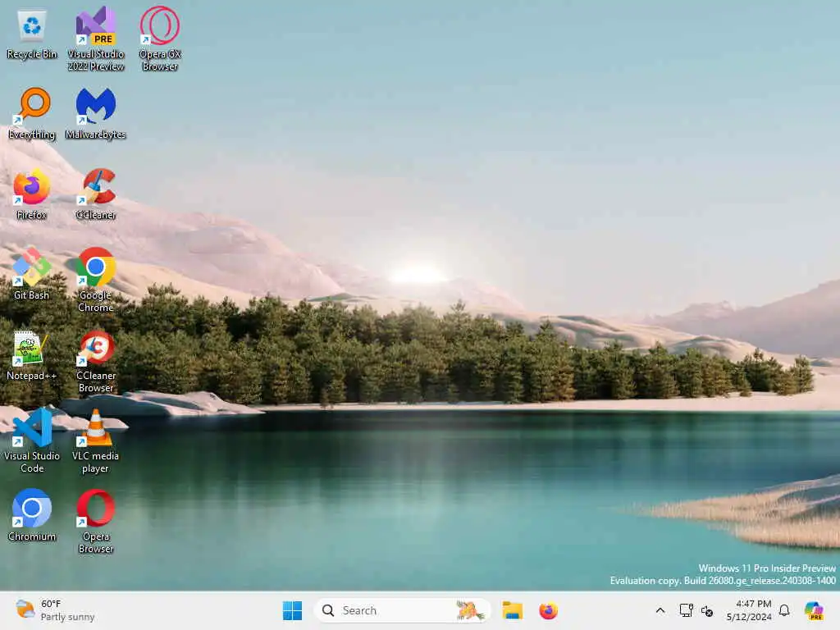The height and width of the screenshot is (630, 840).
Task: Select the Opera GX Browser shortcut
Action: click(160, 39)
